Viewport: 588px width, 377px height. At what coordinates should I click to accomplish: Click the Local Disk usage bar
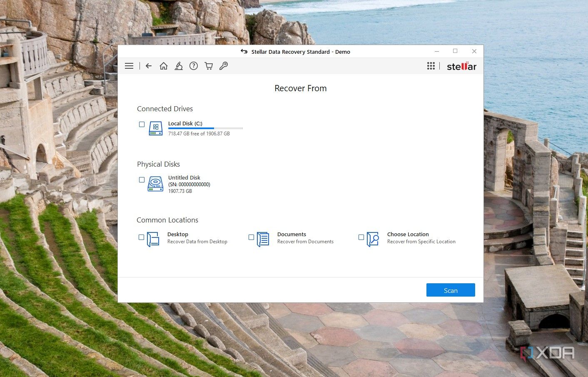pos(205,128)
